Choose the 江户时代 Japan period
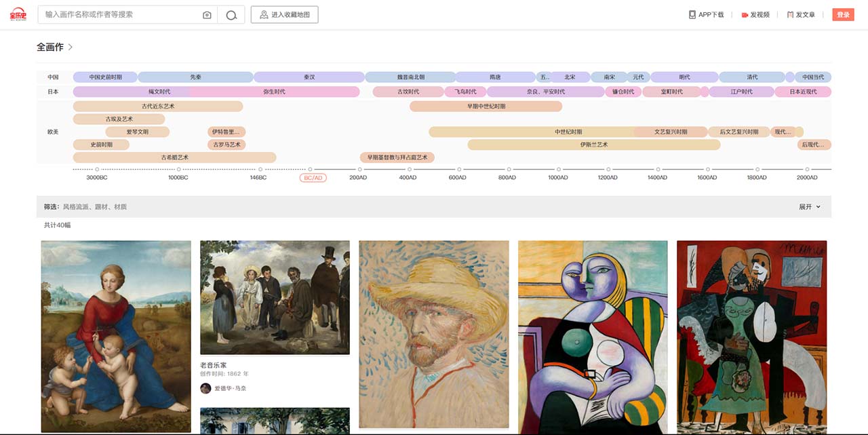The height and width of the screenshot is (435, 868). 741,92
